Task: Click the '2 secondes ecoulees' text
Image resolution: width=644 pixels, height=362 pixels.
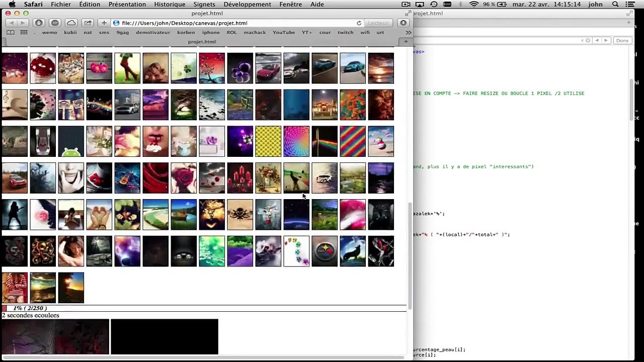Action: pyautogui.click(x=30, y=316)
